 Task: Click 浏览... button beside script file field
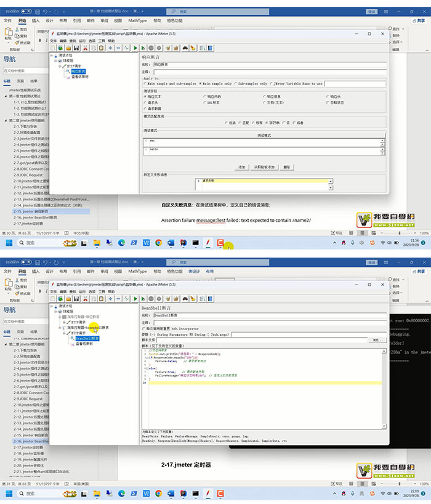pyautogui.click(x=377, y=339)
